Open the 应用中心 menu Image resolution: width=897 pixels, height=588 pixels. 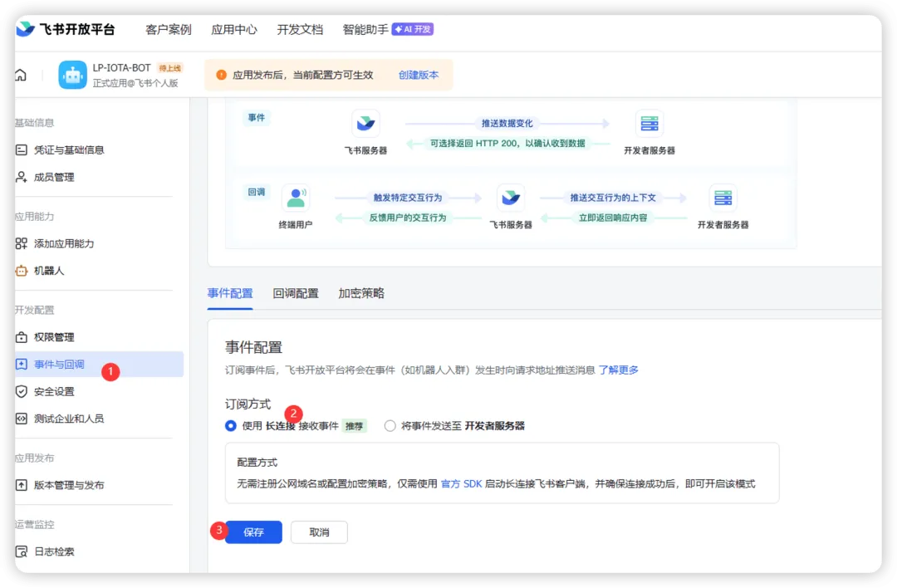point(234,29)
